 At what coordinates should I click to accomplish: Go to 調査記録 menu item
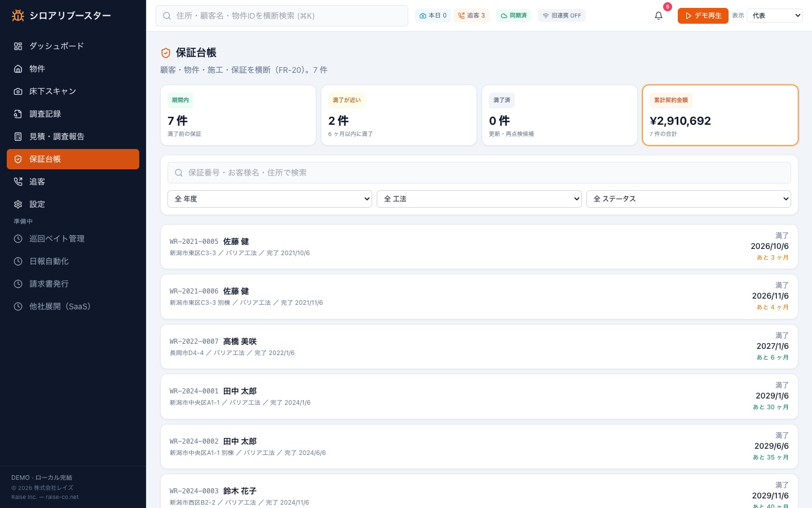(73, 114)
